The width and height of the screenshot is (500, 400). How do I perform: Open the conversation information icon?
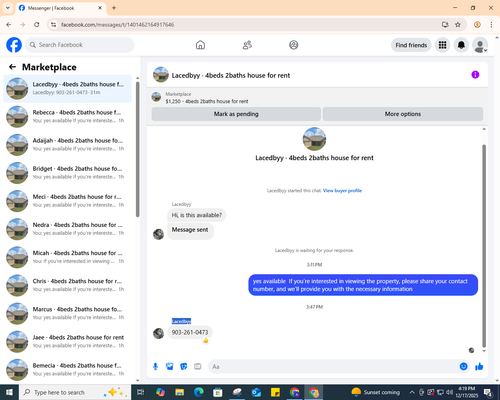click(475, 75)
